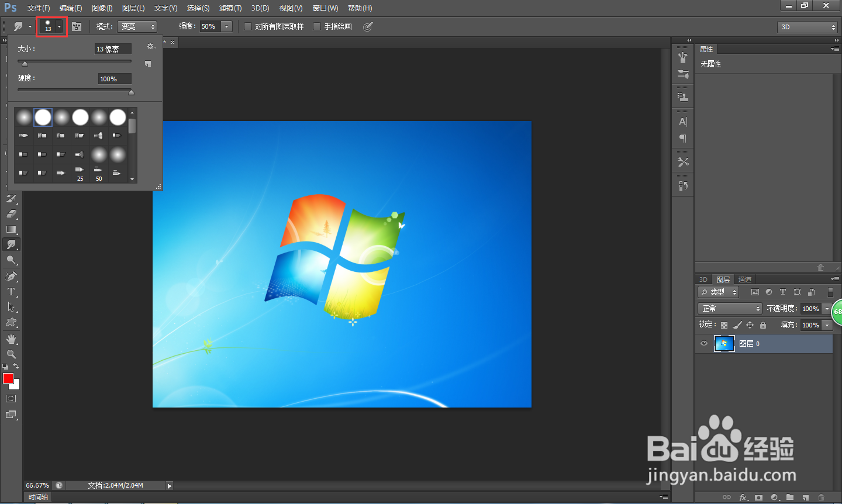The image size is (842, 504).
Task: Open layer filter 类型 dropdown
Action: [x=718, y=292]
